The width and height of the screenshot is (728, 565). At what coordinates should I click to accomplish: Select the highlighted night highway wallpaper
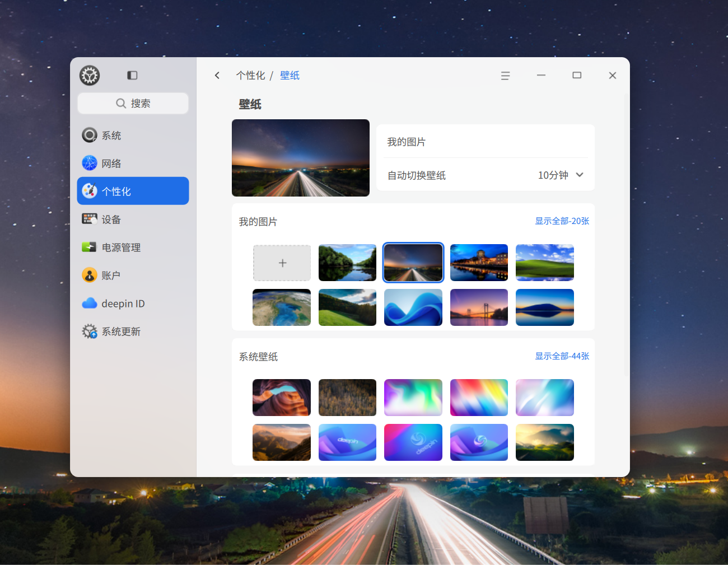pyautogui.click(x=413, y=263)
